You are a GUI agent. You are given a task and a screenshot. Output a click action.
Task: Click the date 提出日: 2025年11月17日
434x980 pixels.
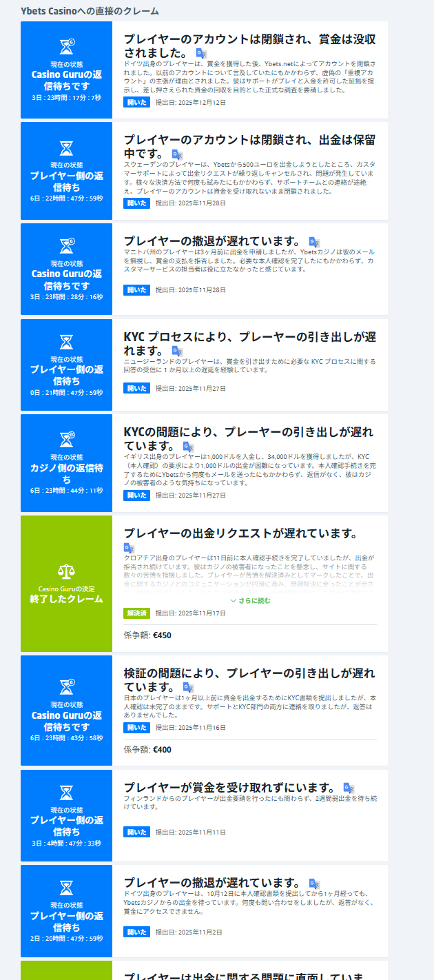(x=191, y=613)
